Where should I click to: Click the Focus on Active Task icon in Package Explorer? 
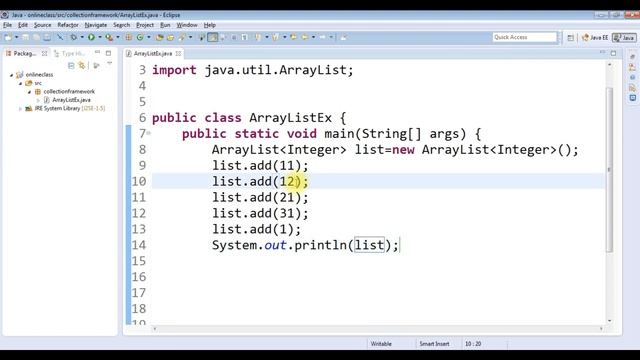coord(97,65)
